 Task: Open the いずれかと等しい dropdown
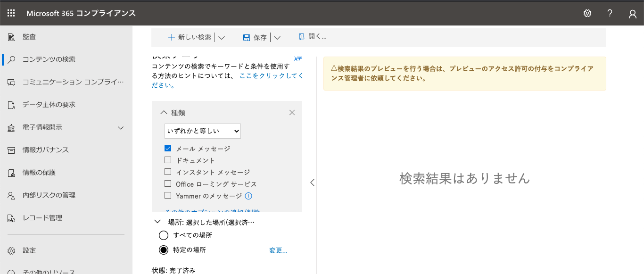pyautogui.click(x=203, y=131)
